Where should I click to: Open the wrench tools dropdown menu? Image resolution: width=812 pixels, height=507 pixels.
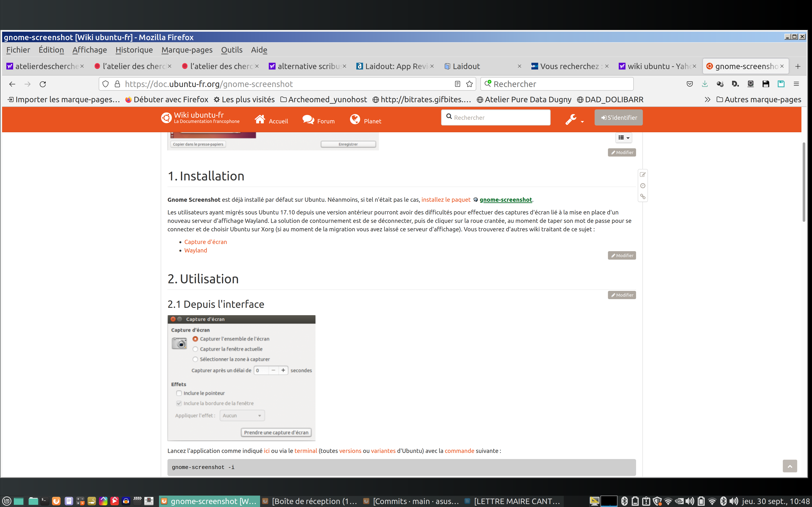coord(574,119)
